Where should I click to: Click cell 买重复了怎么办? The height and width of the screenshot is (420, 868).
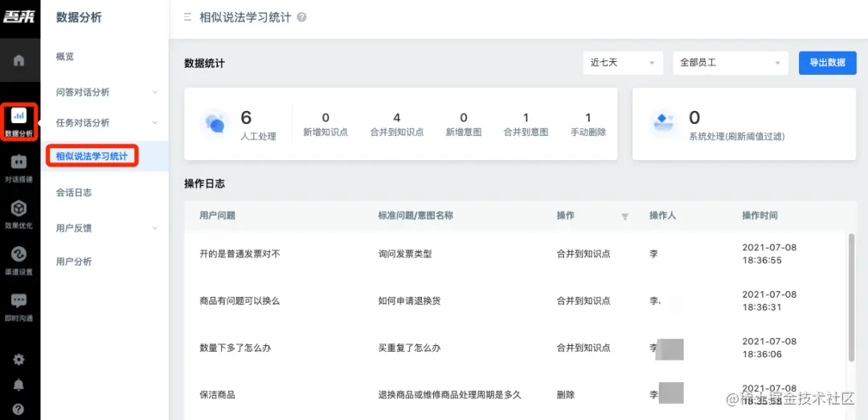pos(409,348)
